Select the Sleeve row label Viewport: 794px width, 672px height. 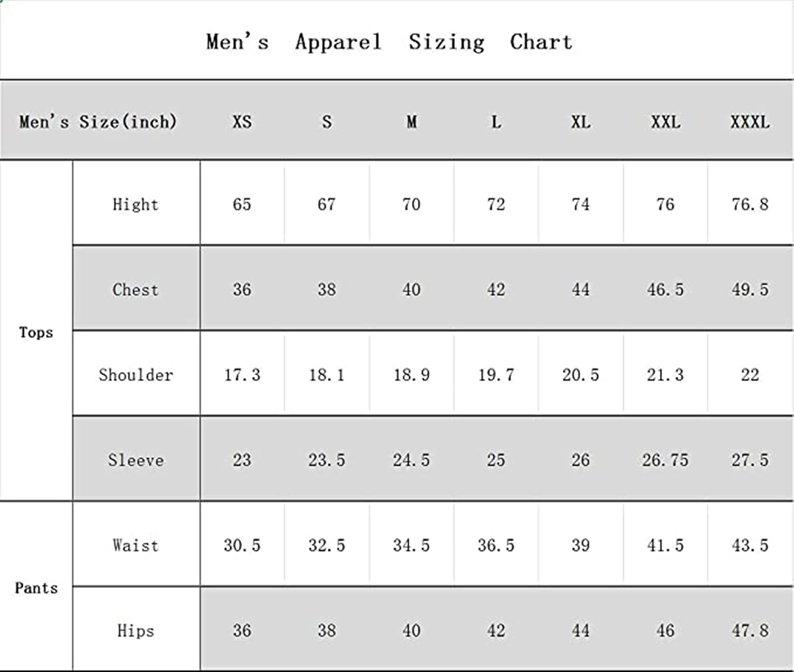pos(136,460)
